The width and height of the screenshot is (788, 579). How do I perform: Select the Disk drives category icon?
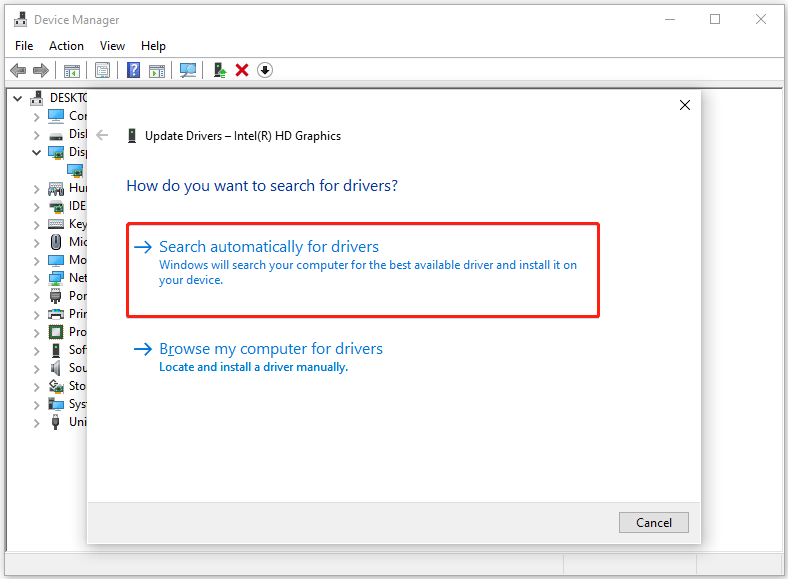[56, 135]
